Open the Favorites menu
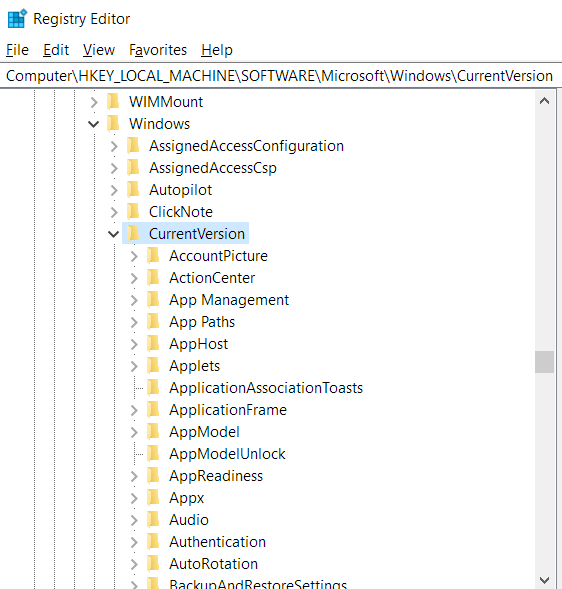The image size is (562, 589). [158, 50]
